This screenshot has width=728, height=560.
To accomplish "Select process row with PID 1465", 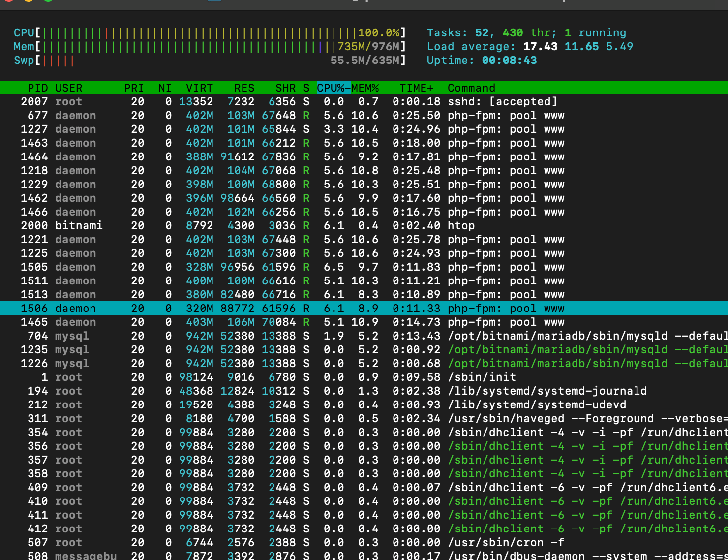I will 364,322.
